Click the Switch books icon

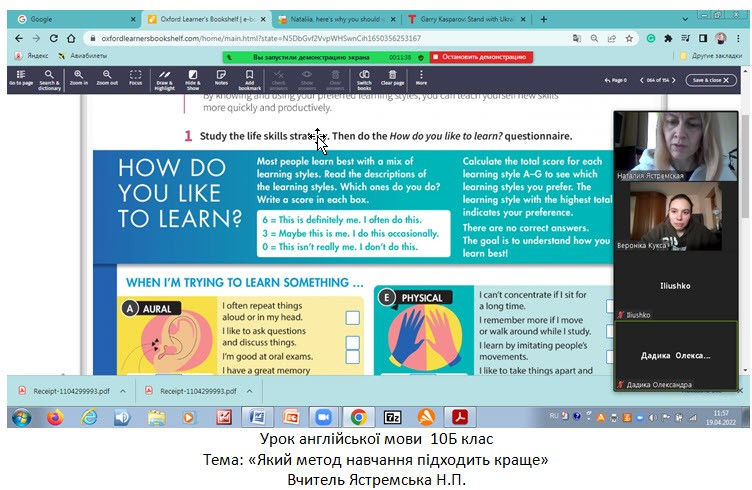364,79
